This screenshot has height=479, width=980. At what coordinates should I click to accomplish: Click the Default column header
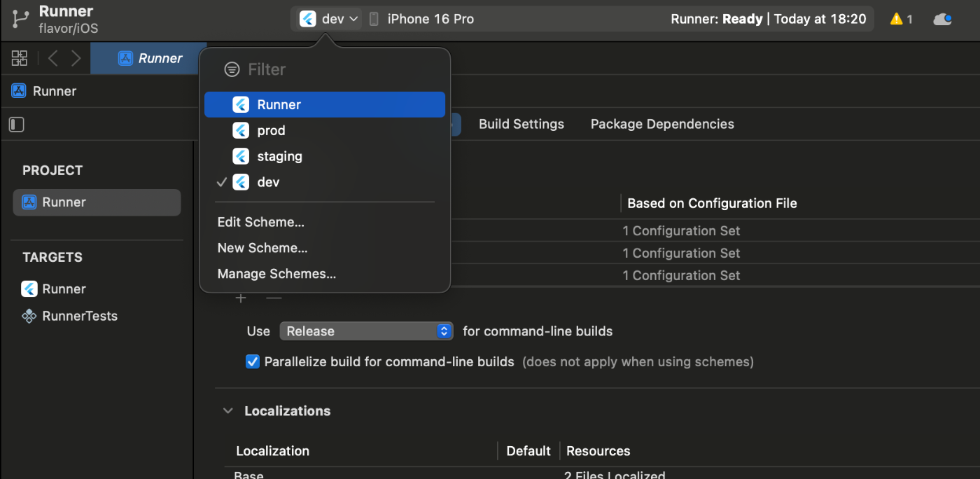[x=528, y=451]
